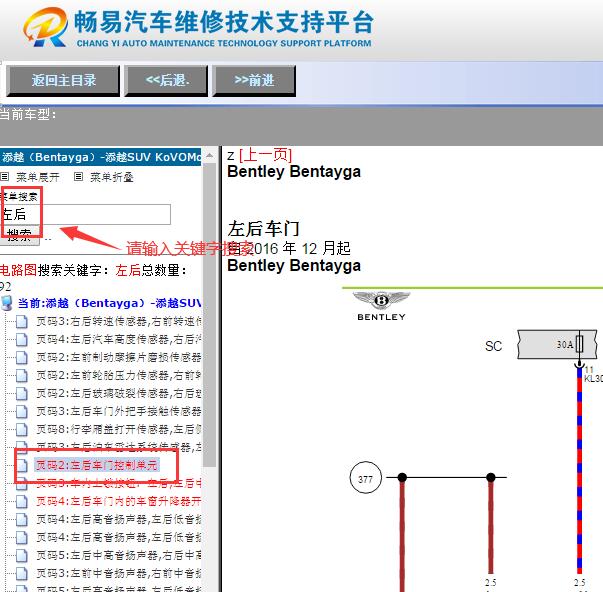Click the result count 92
This screenshot has width=603, height=592.
5,287
